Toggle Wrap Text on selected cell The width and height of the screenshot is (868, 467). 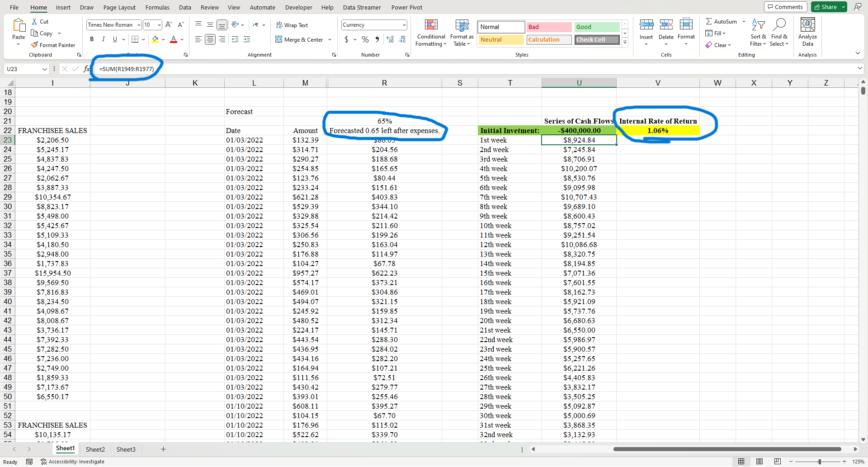pyautogui.click(x=292, y=25)
